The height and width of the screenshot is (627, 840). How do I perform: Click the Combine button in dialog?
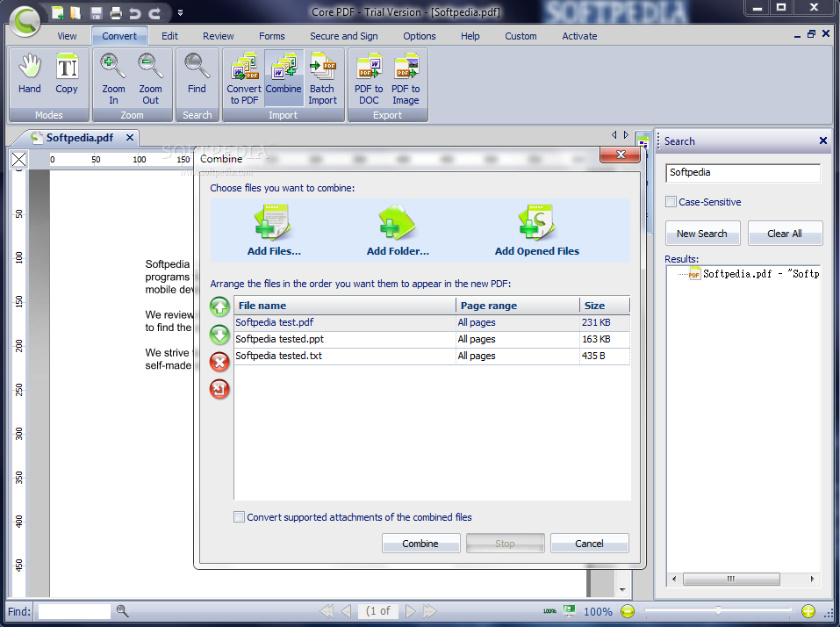point(420,543)
